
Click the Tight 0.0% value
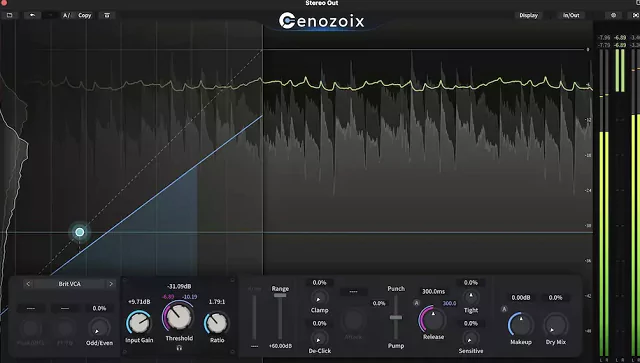pyautogui.click(x=471, y=283)
